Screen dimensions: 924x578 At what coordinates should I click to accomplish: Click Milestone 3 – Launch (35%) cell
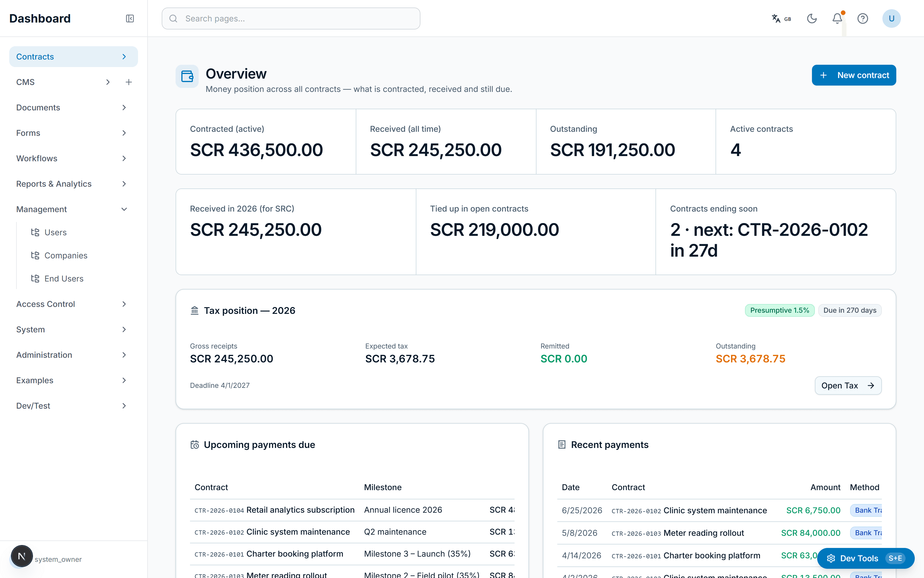pos(417,554)
